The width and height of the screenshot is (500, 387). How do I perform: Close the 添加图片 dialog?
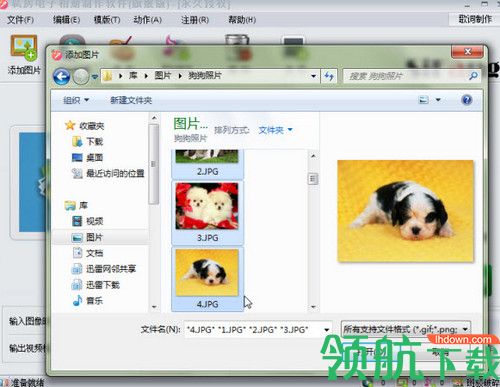point(467,52)
